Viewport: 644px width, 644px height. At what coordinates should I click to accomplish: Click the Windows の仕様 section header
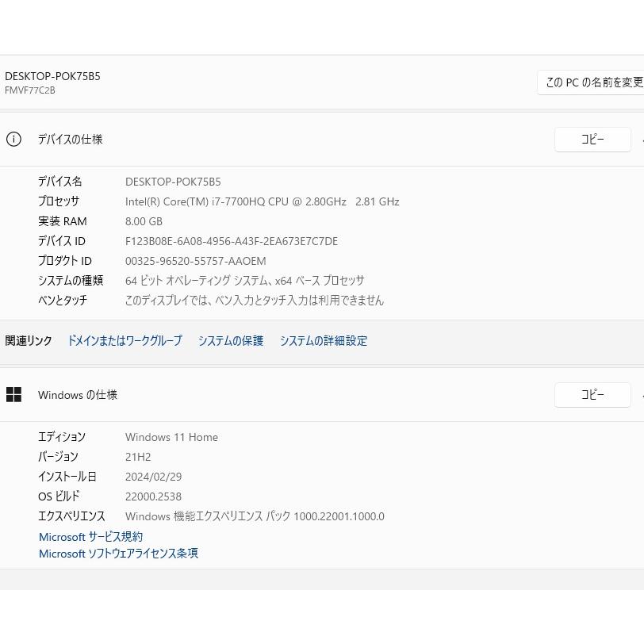(78, 395)
